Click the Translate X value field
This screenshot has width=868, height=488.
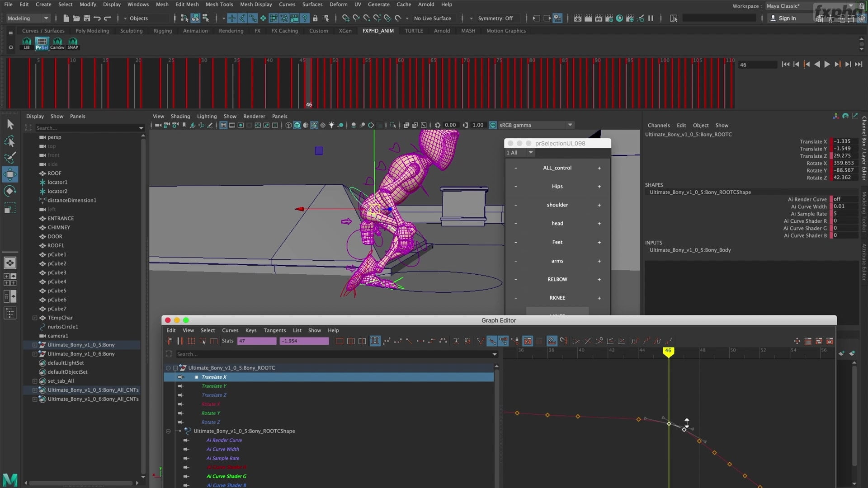(x=844, y=141)
